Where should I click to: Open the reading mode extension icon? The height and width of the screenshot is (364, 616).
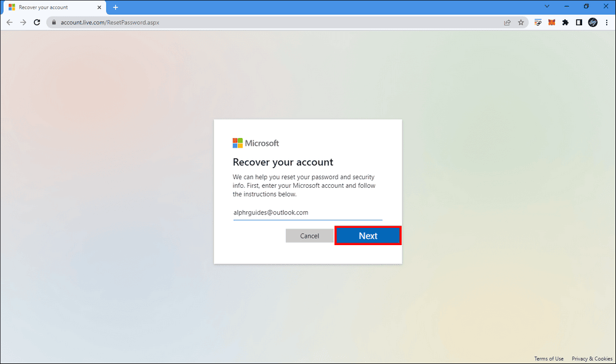578,22
